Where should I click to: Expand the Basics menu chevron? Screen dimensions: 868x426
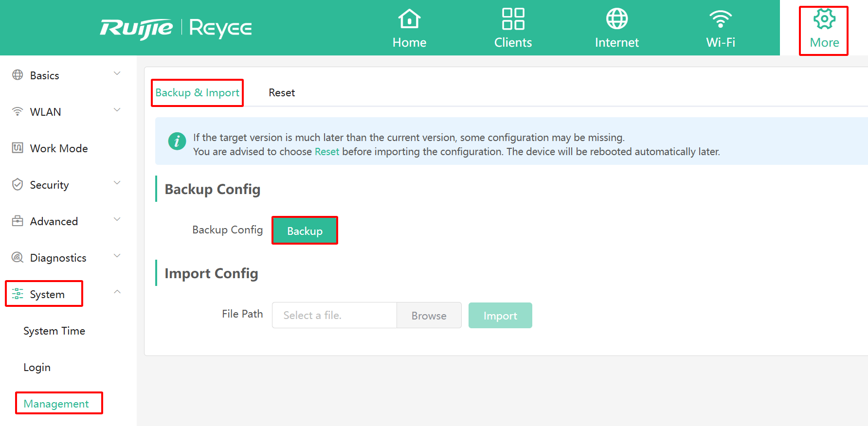(117, 73)
